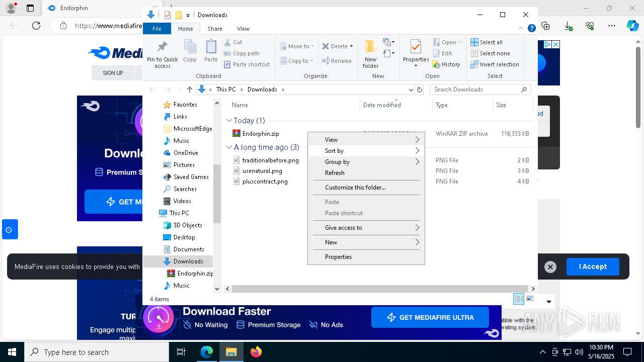This screenshot has height=362, width=644.
Task: Open Group by submenu in context menu
Action: [366, 162]
